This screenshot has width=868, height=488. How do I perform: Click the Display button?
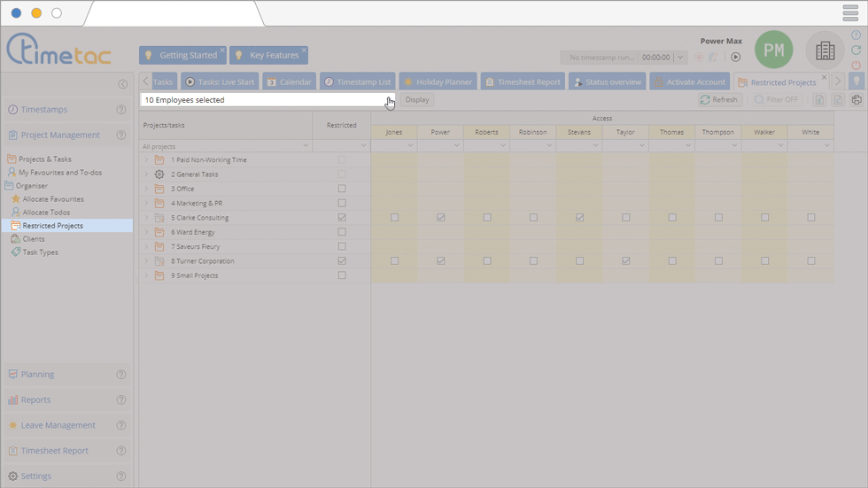click(x=417, y=100)
